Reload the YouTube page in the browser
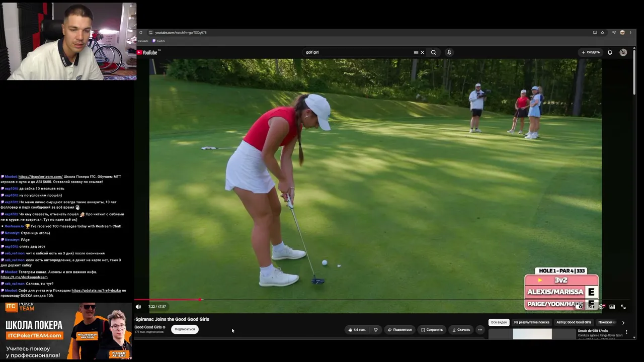 [141, 33]
